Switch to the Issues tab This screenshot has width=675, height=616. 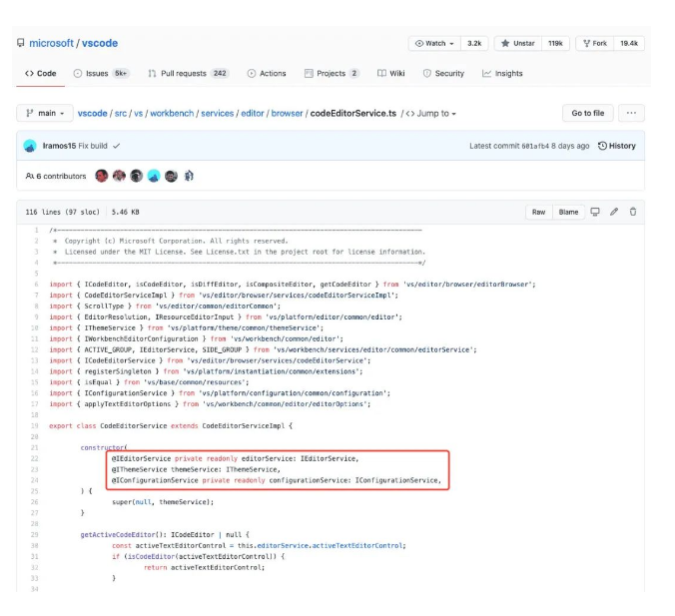[100, 73]
